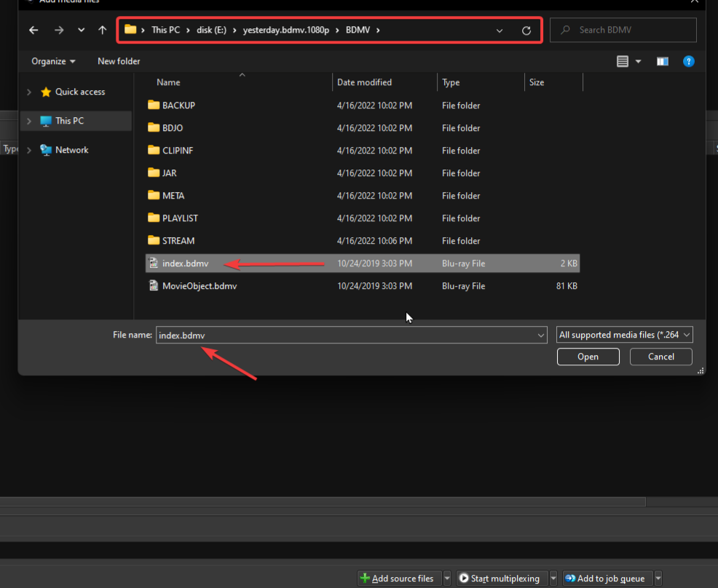Open the Organize menu
The height and width of the screenshot is (588, 718).
[51, 61]
